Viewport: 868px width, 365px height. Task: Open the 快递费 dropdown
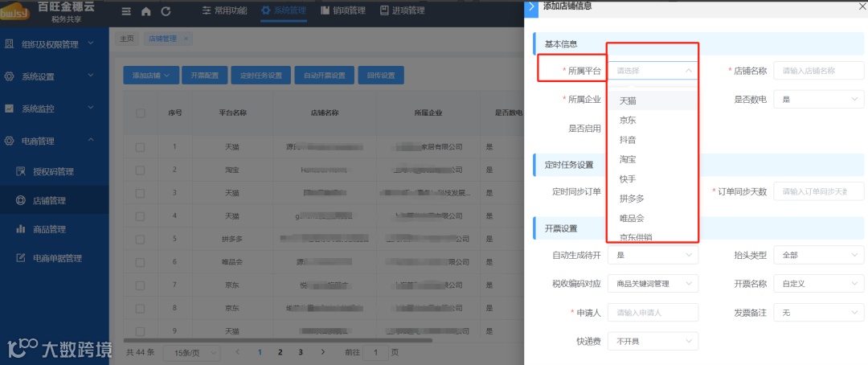[653, 341]
